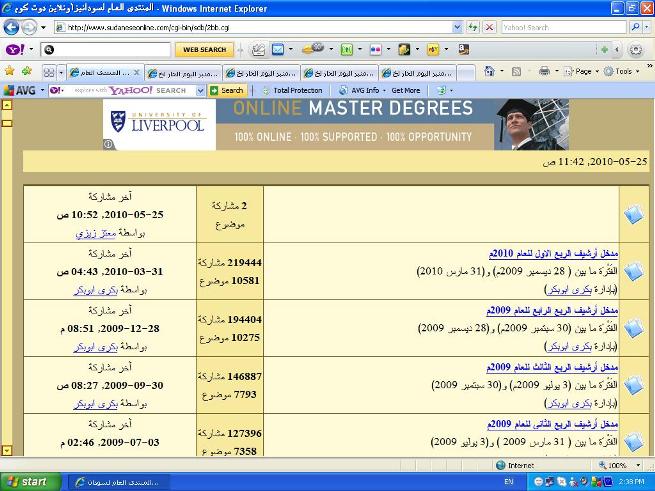
Task: Click the forum icon beside 2009 third-quarter archive
Action: pos(634,385)
